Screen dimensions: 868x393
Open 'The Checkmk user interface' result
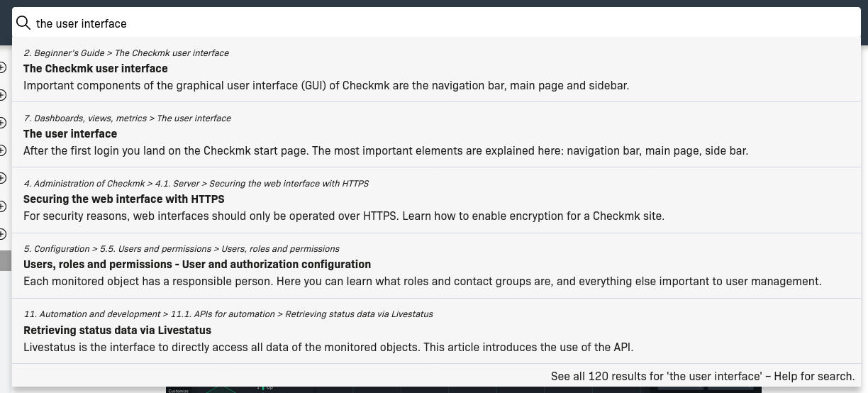pos(96,69)
